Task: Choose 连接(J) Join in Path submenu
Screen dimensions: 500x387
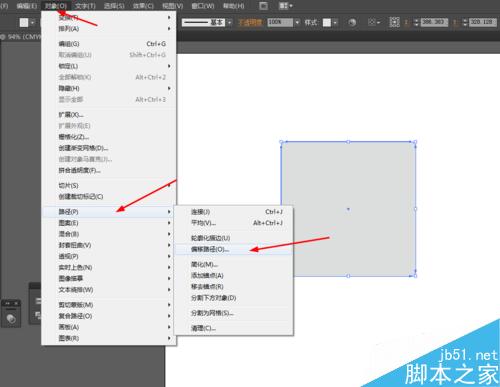Action: (234, 212)
